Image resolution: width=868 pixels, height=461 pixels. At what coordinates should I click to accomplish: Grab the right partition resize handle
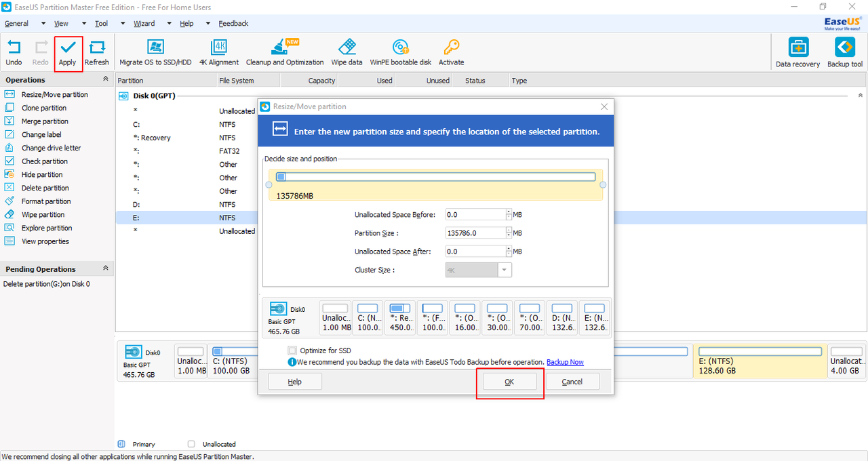(x=603, y=184)
